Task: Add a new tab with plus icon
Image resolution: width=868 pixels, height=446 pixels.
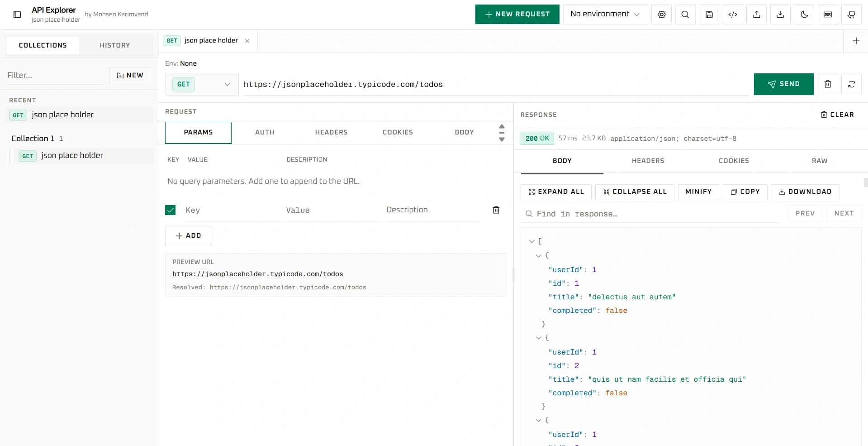Action: [856, 41]
